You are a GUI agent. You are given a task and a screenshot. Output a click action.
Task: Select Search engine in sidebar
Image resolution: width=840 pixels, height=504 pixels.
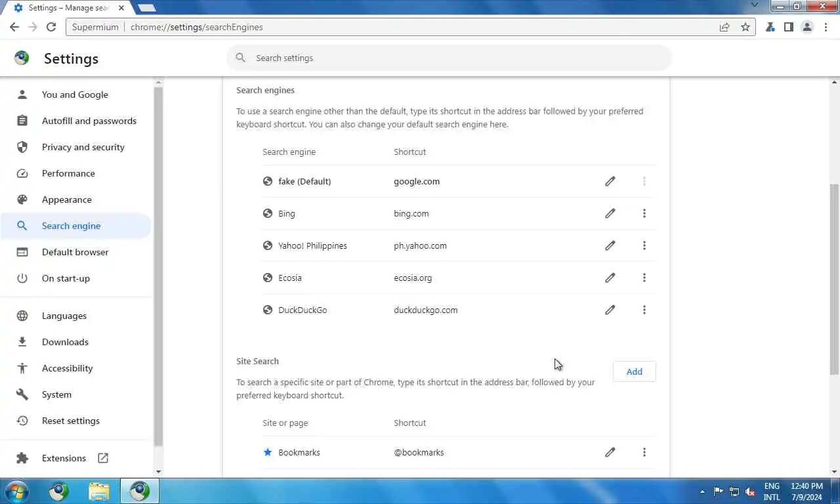pyautogui.click(x=75, y=226)
